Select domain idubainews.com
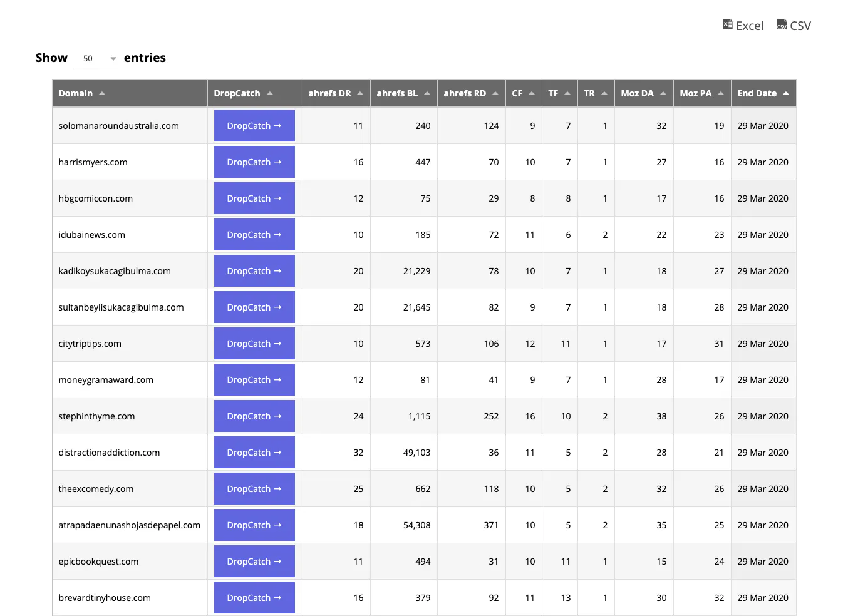 (92, 235)
